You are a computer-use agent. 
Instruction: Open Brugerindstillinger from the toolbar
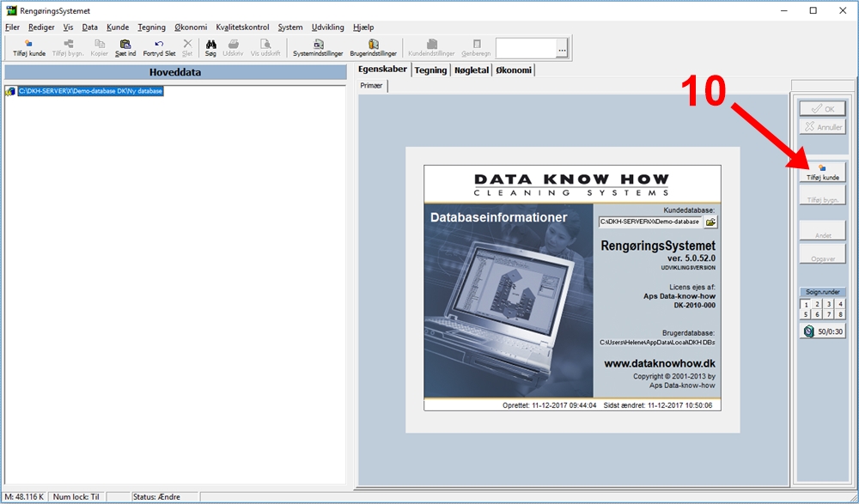coord(373,48)
